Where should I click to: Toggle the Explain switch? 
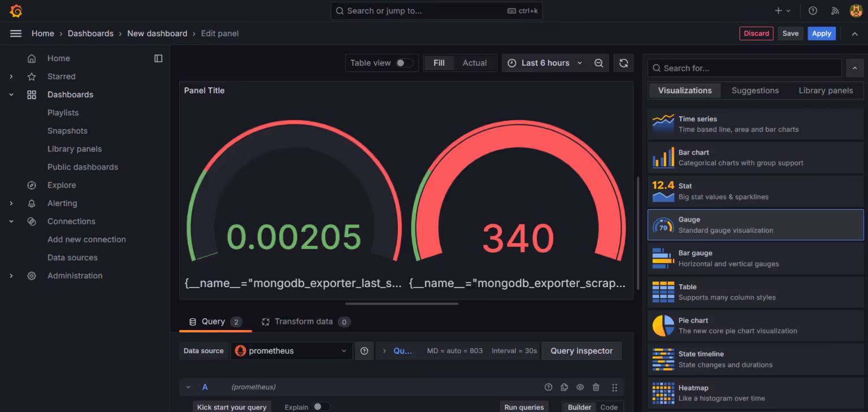(322, 407)
